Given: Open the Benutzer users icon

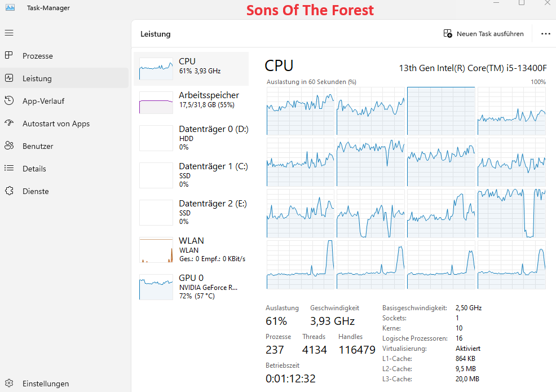Looking at the screenshot, I should coord(9,146).
